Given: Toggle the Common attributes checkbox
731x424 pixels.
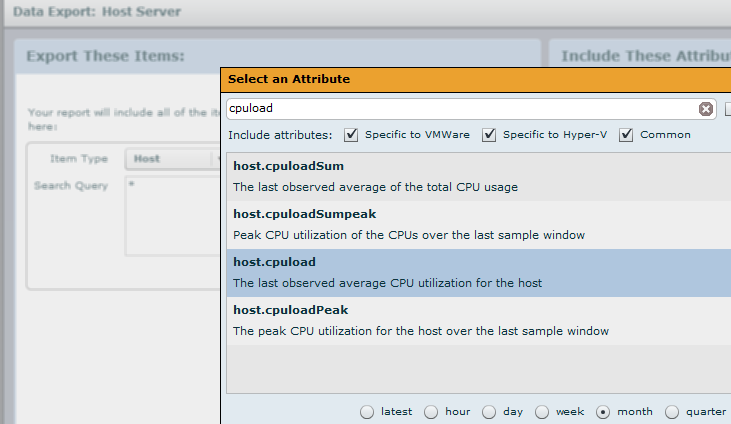Looking at the screenshot, I should click(626, 135).
